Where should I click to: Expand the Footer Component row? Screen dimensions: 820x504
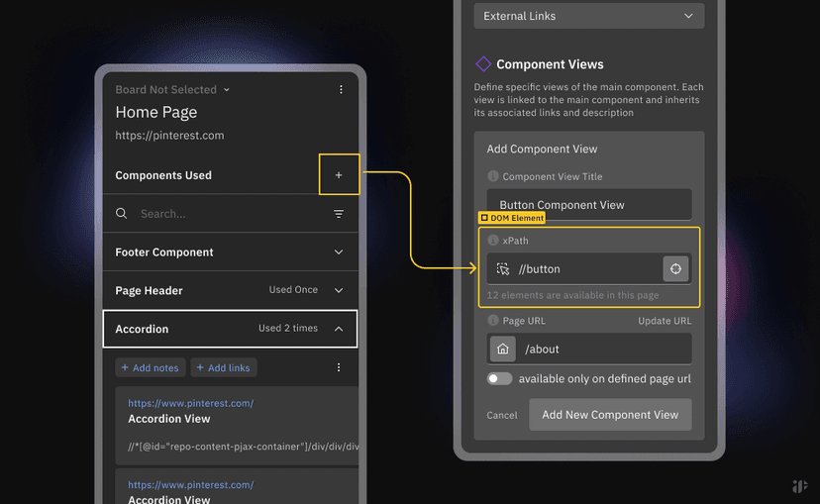tap(230, 252)
